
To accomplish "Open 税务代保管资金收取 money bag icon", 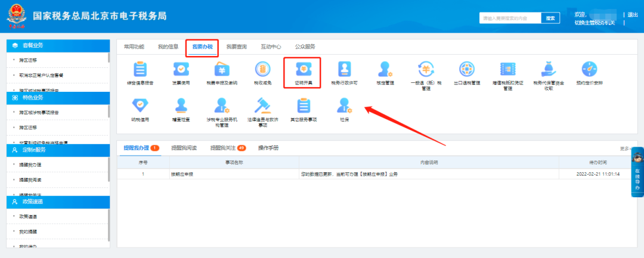I will click(549, 69).
